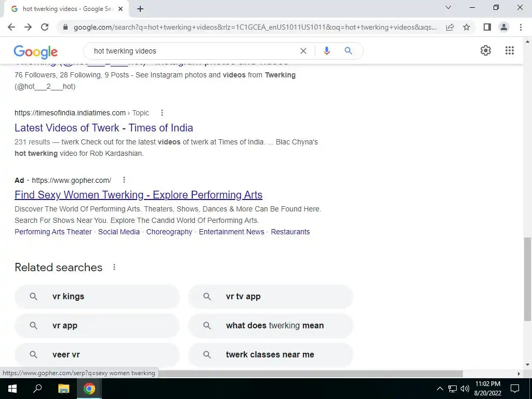Select the Chrome taskbar icon

click(x=89, y=389)
